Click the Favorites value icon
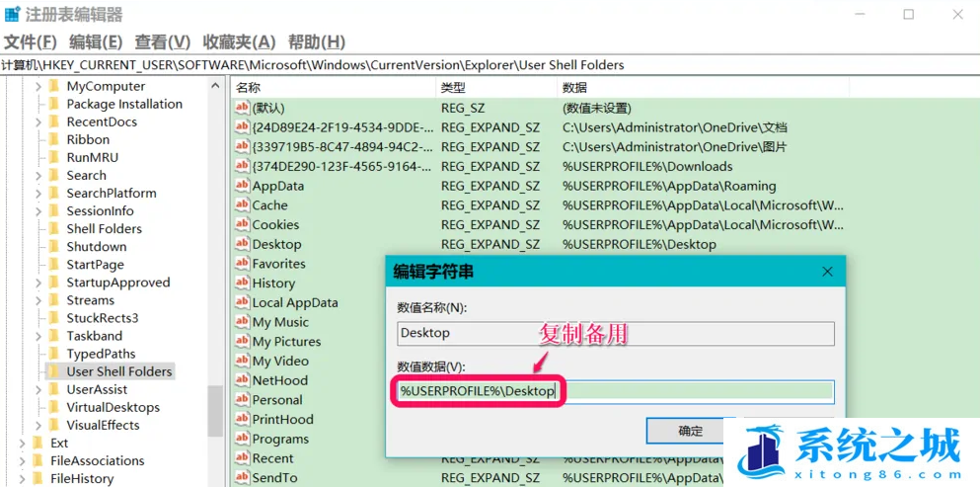 pyautogui.click(x=242, y=264)
